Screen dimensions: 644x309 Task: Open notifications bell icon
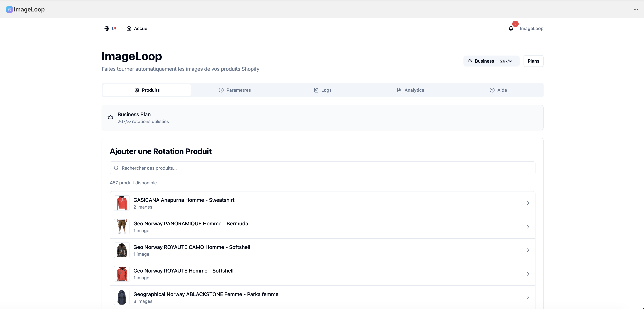click(x=511, y=29)
